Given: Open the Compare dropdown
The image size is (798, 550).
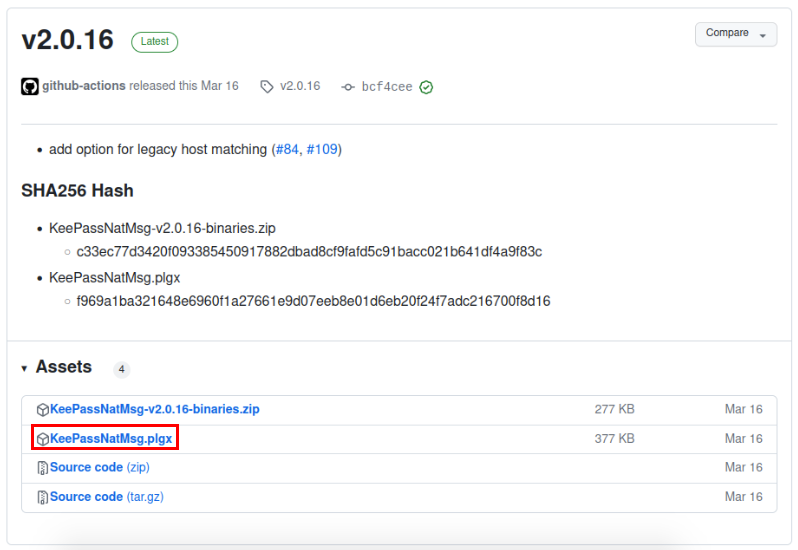Looking at the screenshot, I should tap(735, 34).
